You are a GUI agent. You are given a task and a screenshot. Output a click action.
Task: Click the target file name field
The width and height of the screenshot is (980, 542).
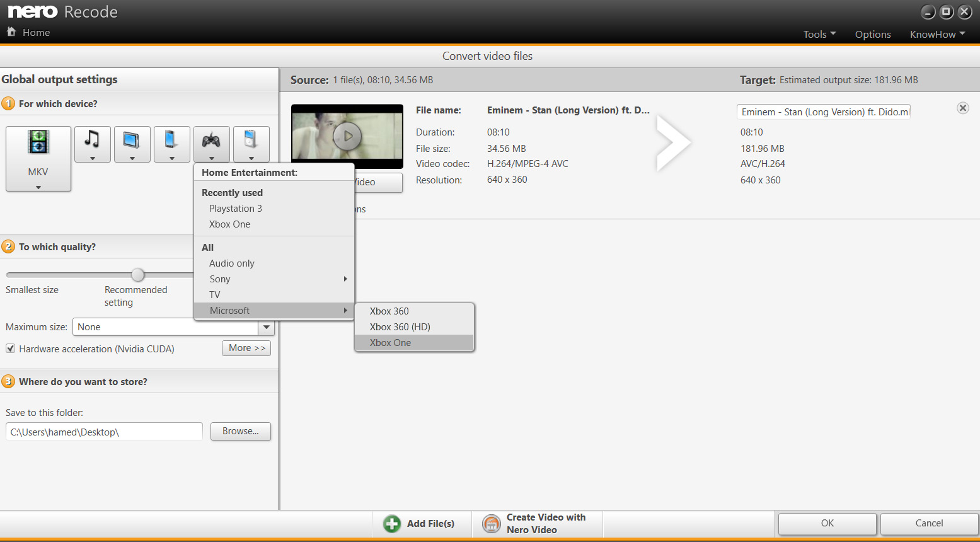[824, 112]
